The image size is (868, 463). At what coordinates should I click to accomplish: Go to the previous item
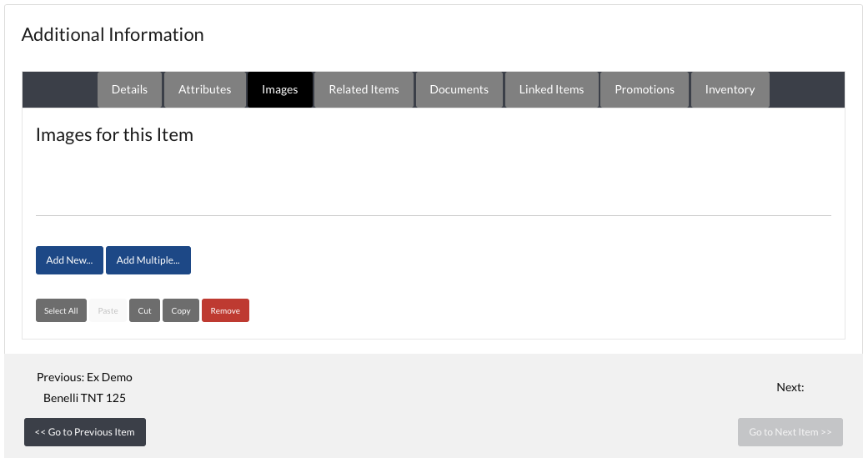point(85,432)
